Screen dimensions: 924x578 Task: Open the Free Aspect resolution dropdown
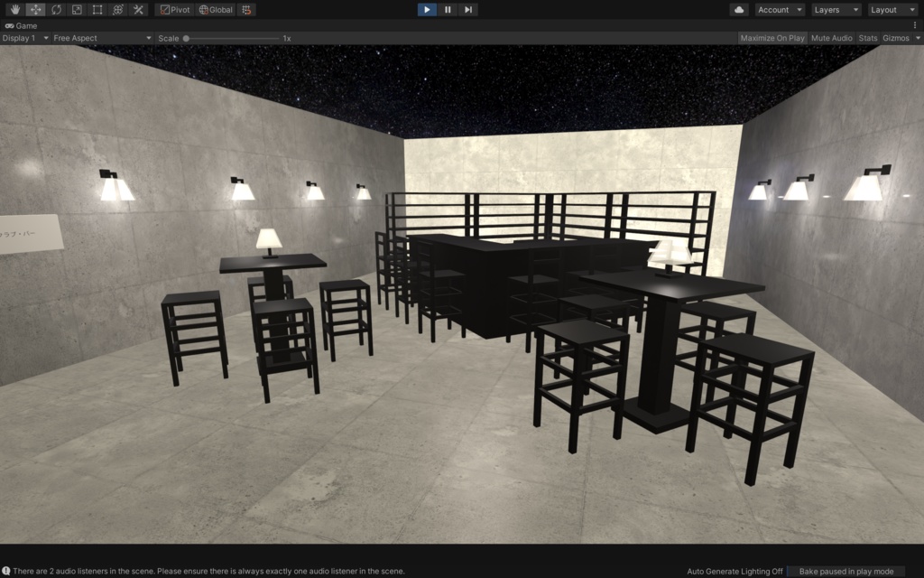click(99, 38)
